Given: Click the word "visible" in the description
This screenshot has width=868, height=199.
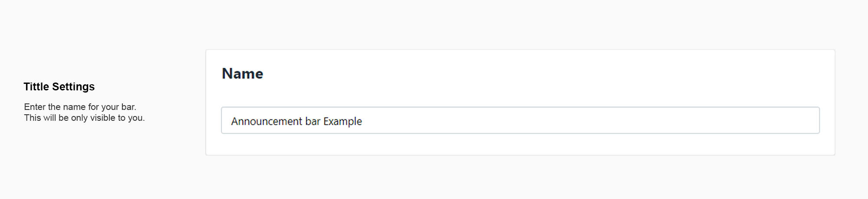Looking at the screenshot, I should [x=102, y=118].
